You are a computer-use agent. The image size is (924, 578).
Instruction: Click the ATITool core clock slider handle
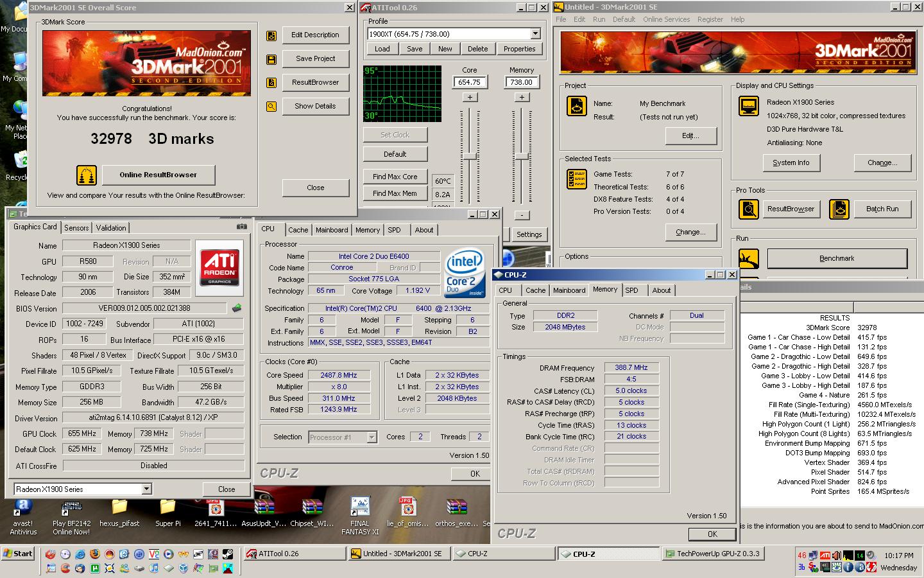click(x=470, y=157)
